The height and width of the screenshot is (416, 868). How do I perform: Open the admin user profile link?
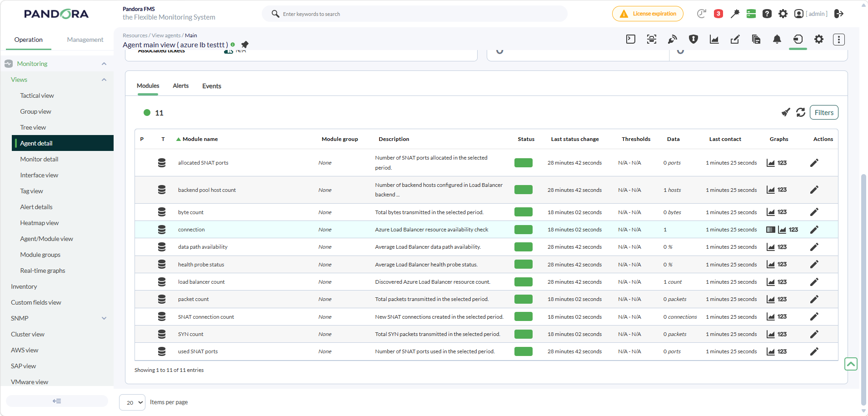811,14
